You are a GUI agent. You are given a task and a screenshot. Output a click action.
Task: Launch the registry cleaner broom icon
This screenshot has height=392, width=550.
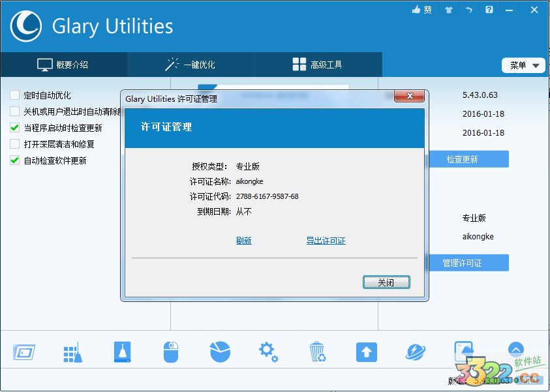click(x=73, y=352)
